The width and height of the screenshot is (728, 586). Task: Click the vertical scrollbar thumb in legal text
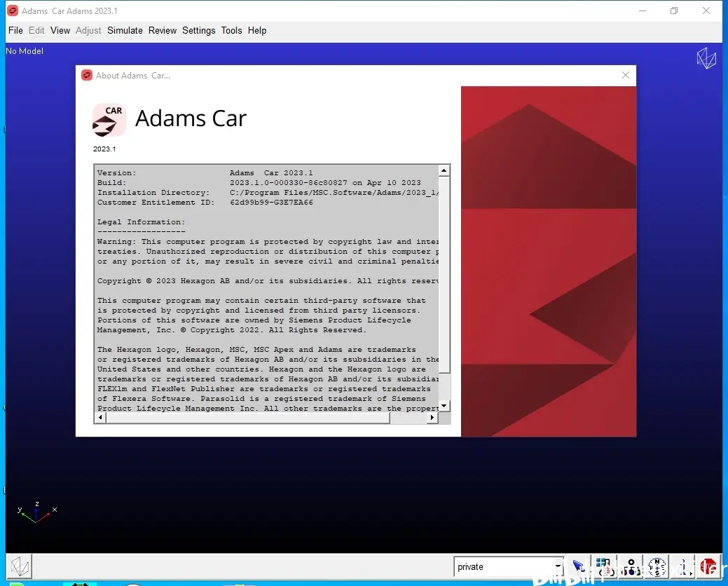pos(444,274)
